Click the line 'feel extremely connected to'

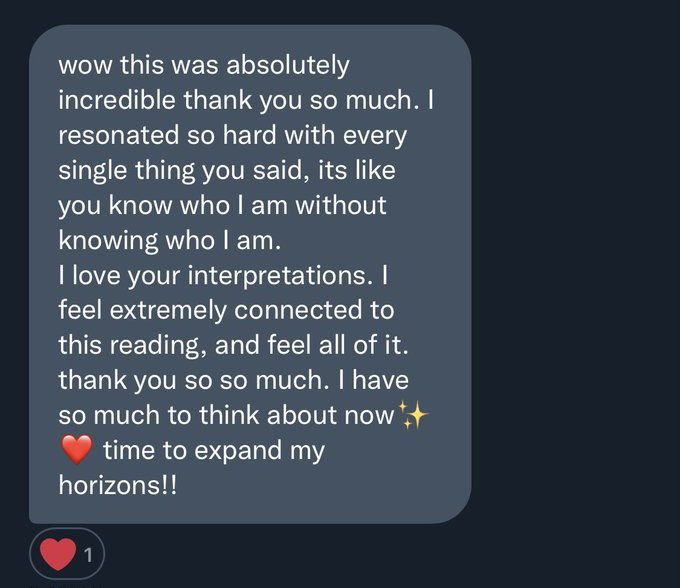pos(226,310)
